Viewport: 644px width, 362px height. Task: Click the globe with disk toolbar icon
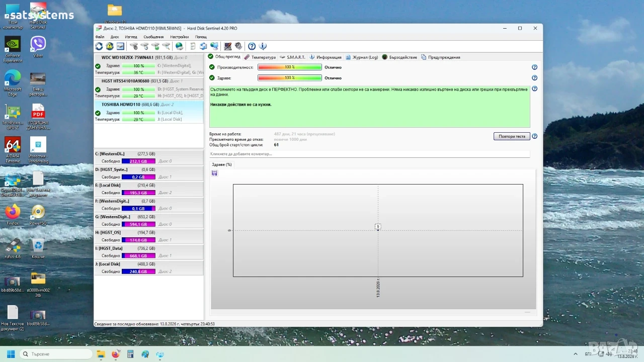tap(179, 46)
